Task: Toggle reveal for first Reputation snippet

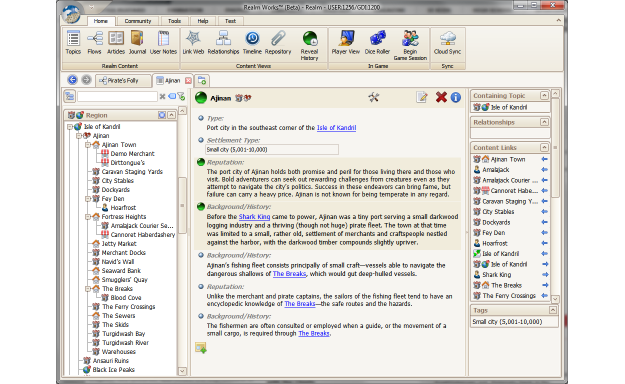Action: [201, 162]
